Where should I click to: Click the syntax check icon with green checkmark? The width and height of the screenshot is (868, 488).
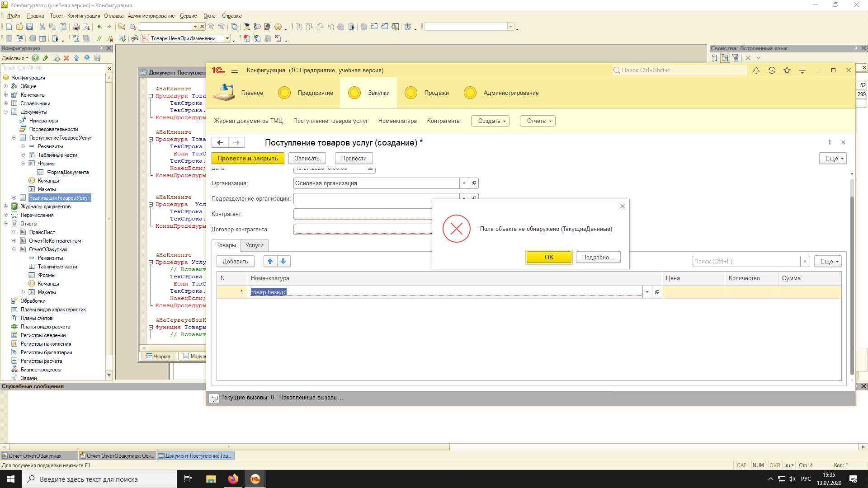pos(122,38)
